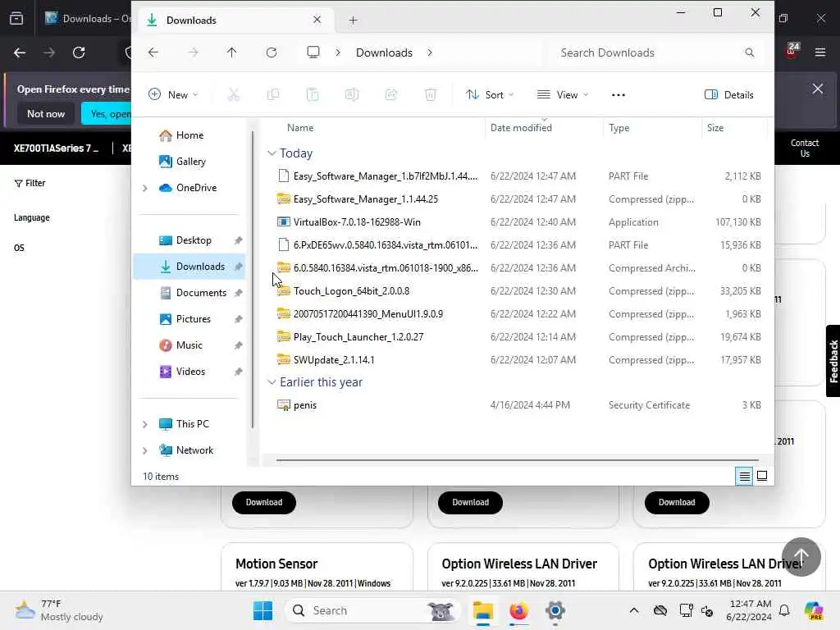Collapse the Earlier this year group
The height and width of the screenshot is (630, 840).
[272, 382]
